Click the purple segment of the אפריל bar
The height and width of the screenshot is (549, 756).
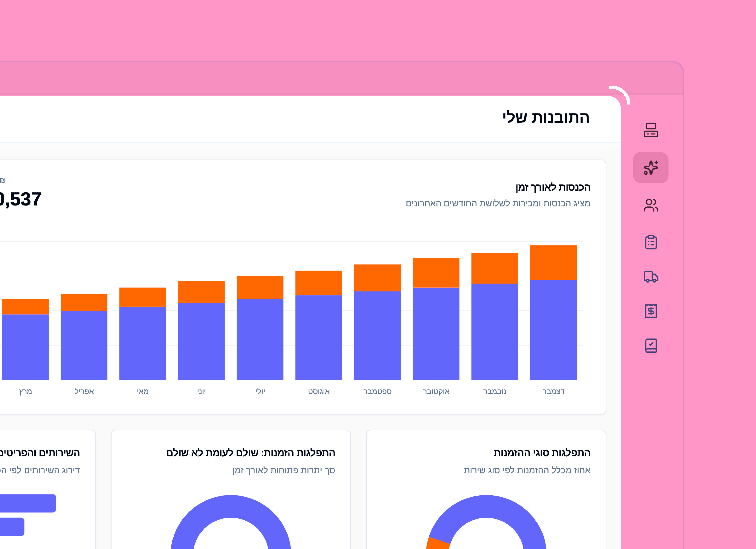(84, 345)
